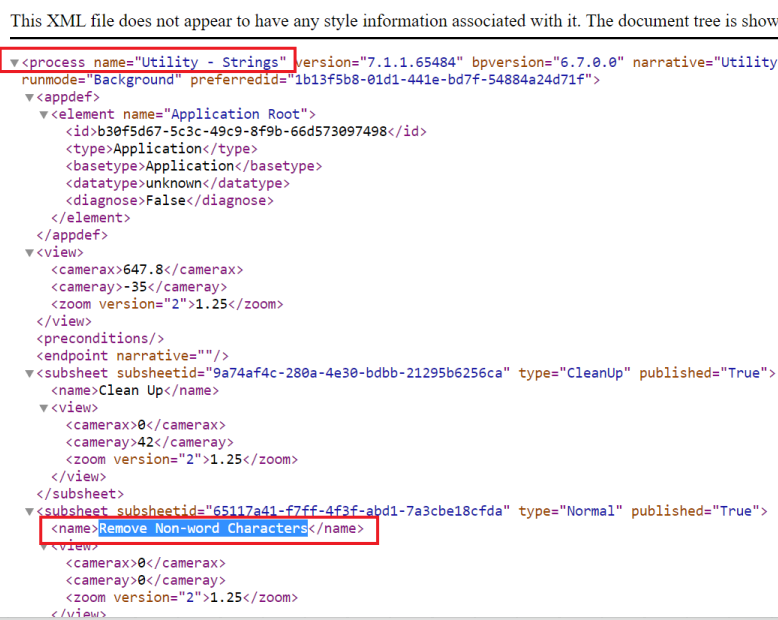This screenshot has width=778, height=620.
Task: Click the diagnose False line
Action: [x=170, y=200]
